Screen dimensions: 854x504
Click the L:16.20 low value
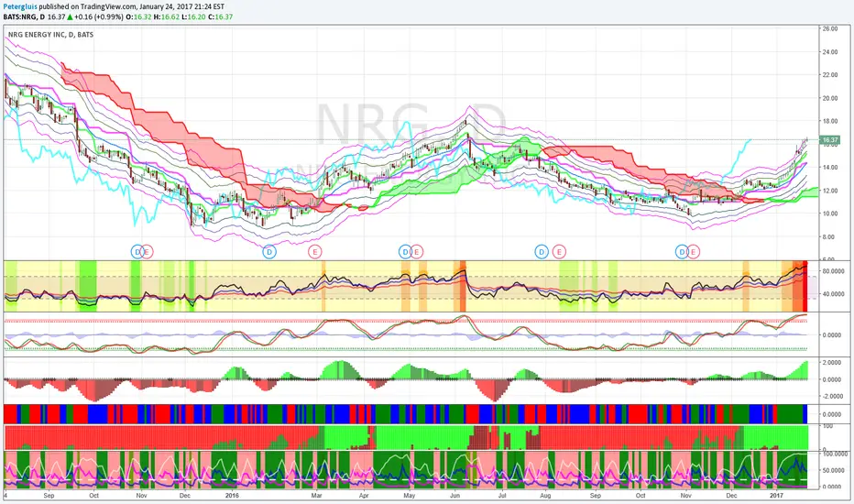click(x=192, y=16)
